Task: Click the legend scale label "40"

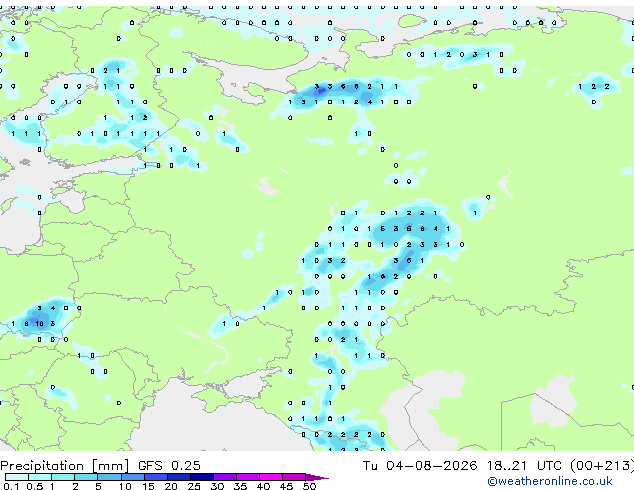Action: pos(264,486)
